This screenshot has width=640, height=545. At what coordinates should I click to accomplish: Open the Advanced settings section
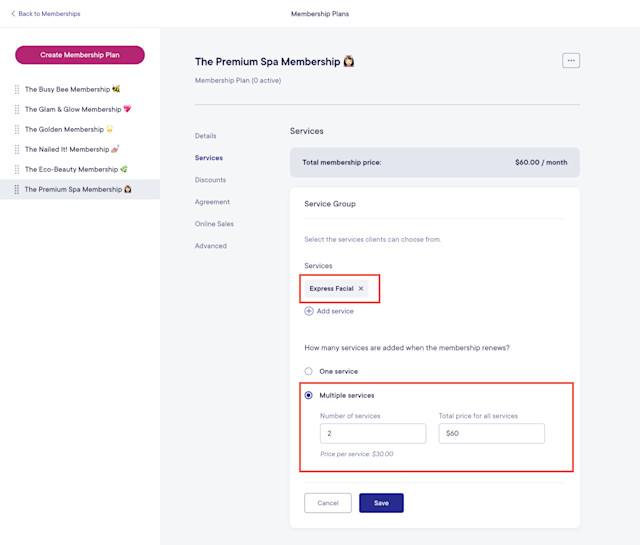pyautogui.click(x=211, y=246)
